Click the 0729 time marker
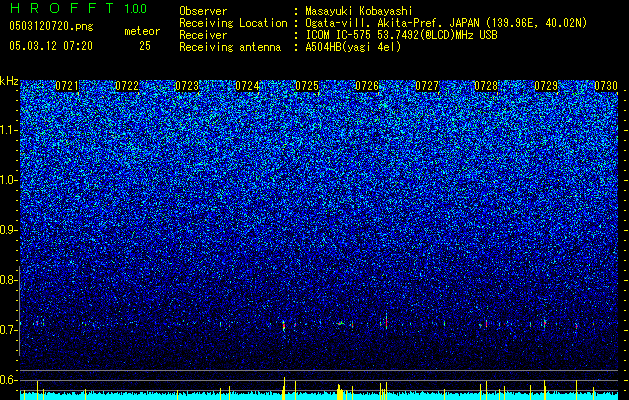 [x=546, y=86]
